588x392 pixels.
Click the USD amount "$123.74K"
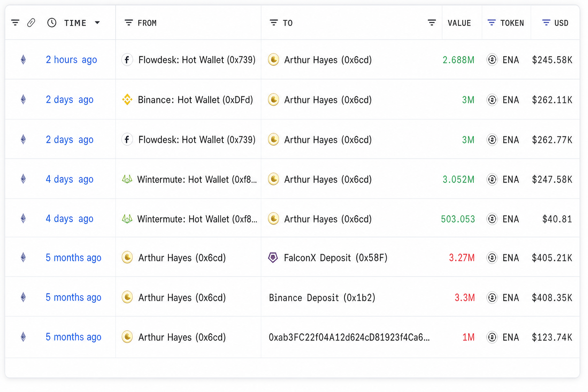coord(552,337)
